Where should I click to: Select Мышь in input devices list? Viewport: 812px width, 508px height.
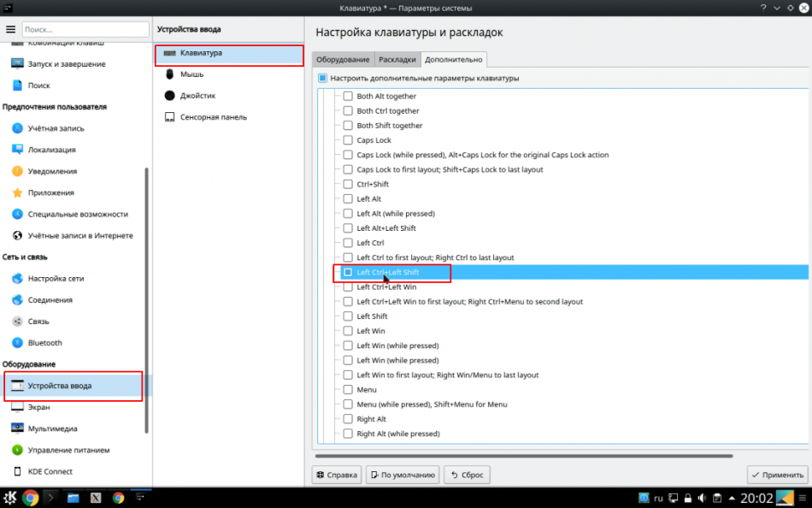[191, 74]
